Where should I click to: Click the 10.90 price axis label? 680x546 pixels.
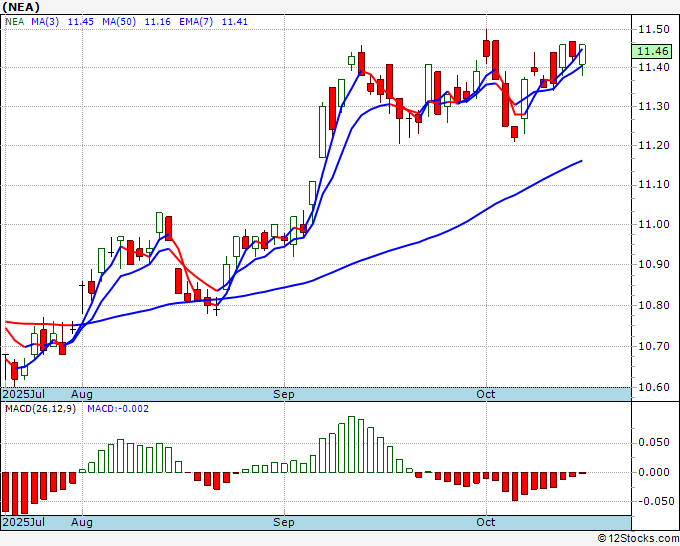(x=654, y=264)
